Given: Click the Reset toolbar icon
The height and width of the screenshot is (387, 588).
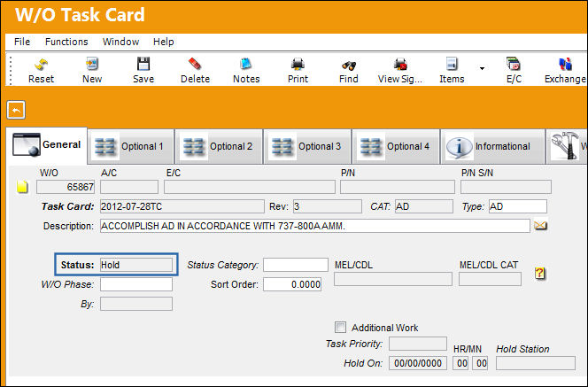Looking at the screenshot, I should pos(41,65).
